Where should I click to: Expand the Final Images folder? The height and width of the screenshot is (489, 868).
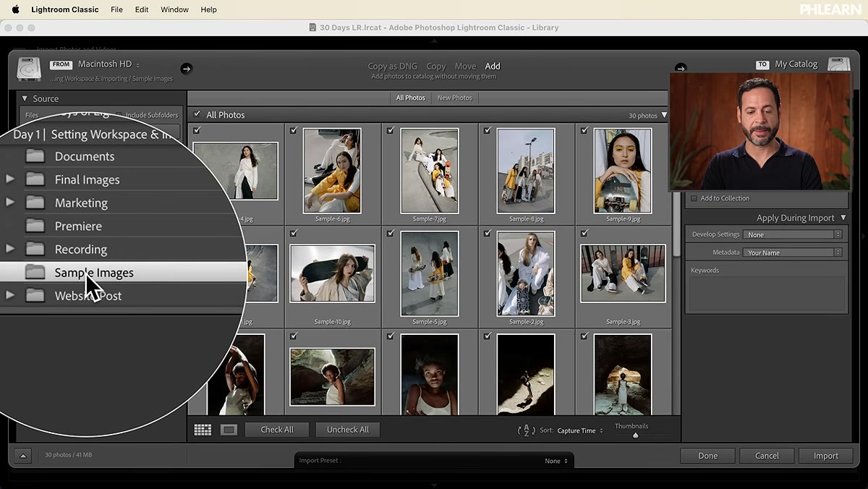10,179
